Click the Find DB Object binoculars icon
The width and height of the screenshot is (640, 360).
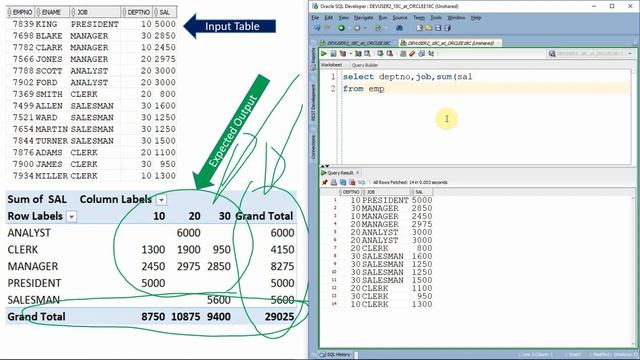pyautogui.click(x=399, y=28)
